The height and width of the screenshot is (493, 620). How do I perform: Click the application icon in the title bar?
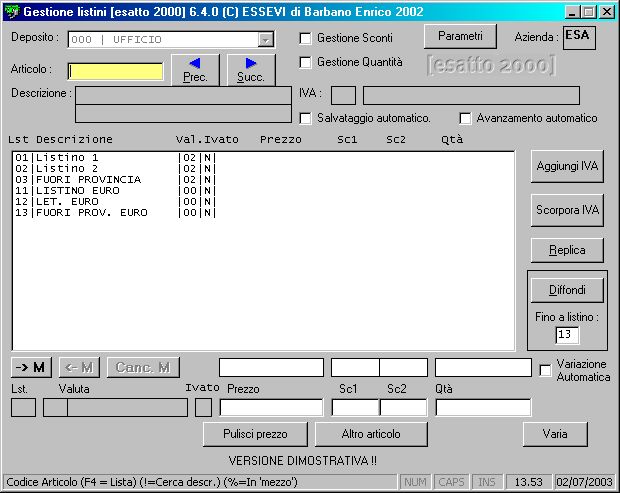tap(12, 12)
